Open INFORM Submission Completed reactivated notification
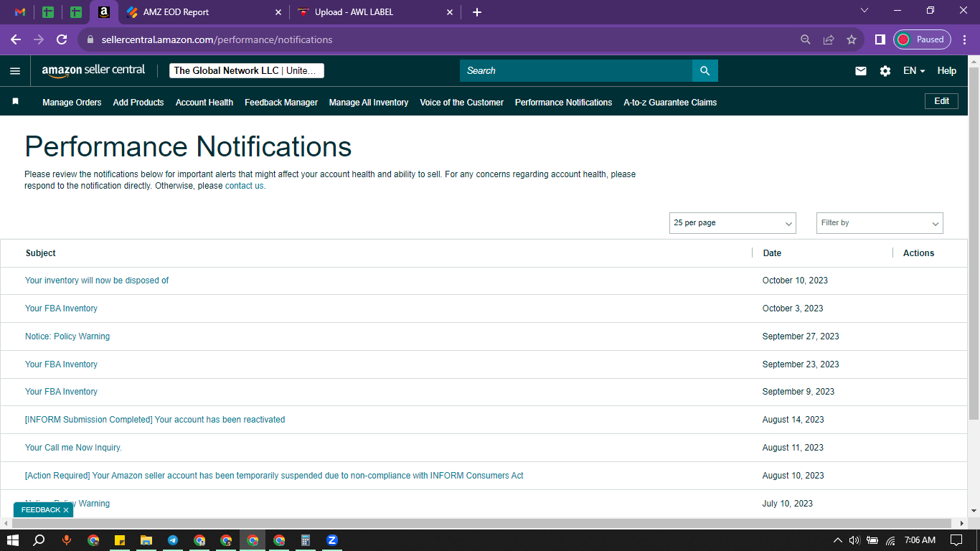The height and width of the screenshot is (551, 980). pyautogui.click(x=155, y=420)
